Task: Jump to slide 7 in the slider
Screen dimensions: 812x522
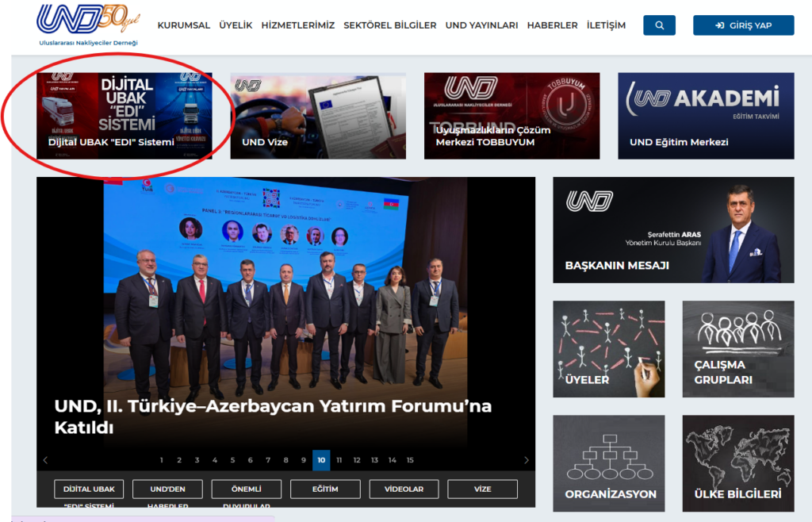Action: point(268,460)
